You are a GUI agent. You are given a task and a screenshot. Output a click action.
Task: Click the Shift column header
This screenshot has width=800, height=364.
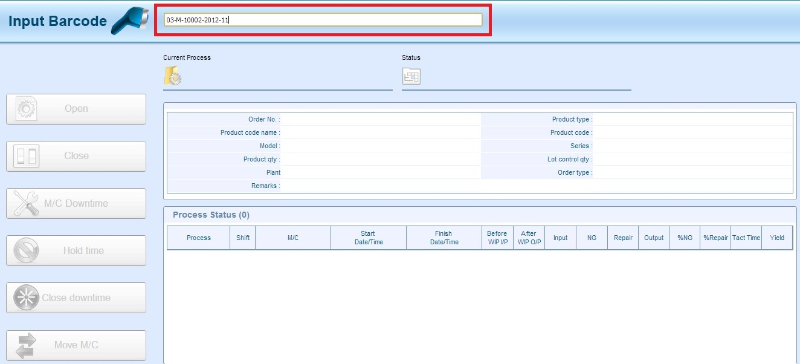coord(243,238)
